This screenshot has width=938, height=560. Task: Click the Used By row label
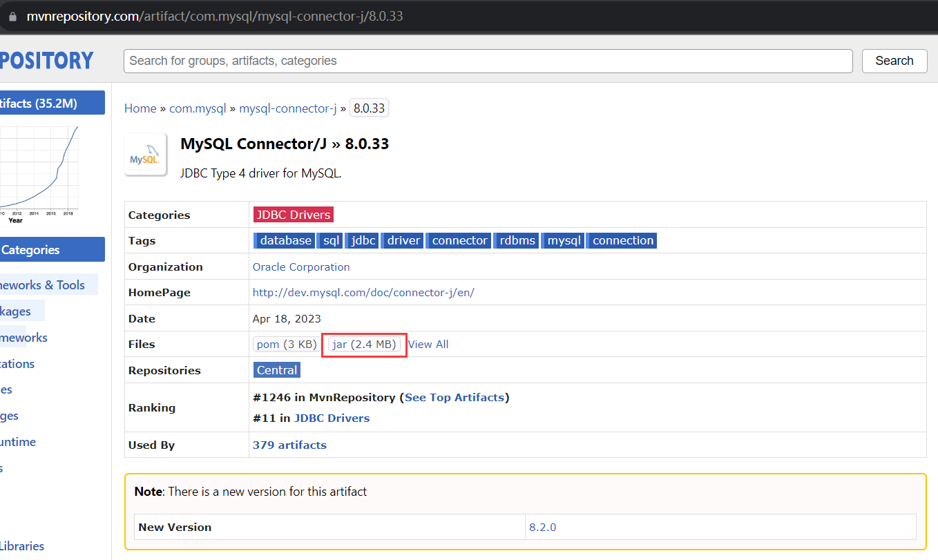click(151, 445)
